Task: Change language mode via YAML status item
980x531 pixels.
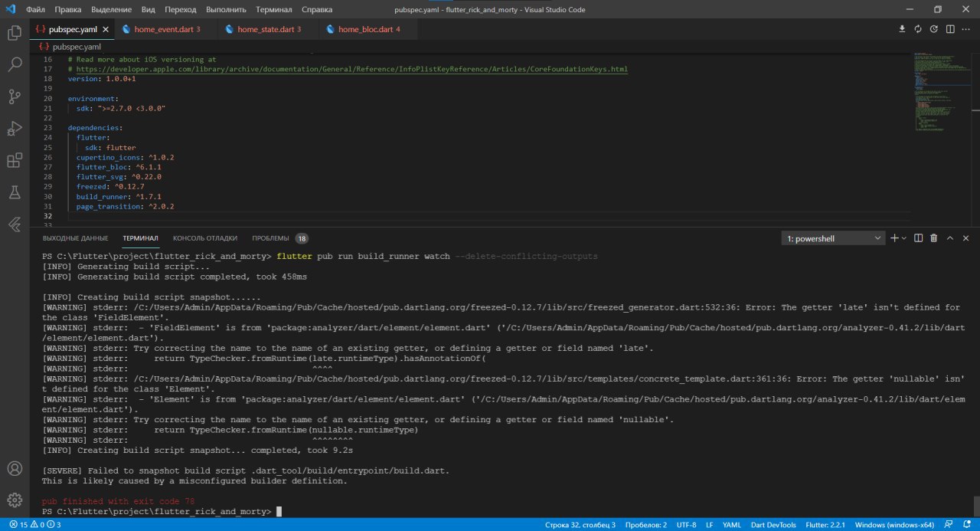Action: (732, 525)
